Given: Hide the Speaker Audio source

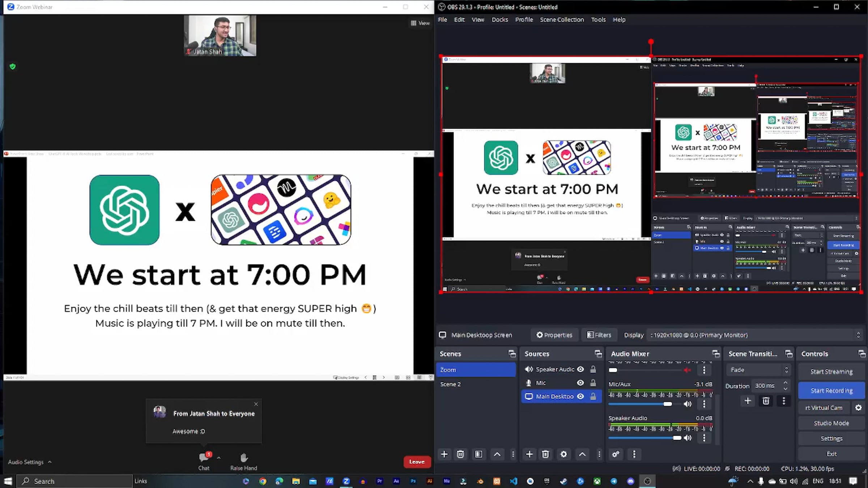Looking at the screenshot, I should [580, 369].
